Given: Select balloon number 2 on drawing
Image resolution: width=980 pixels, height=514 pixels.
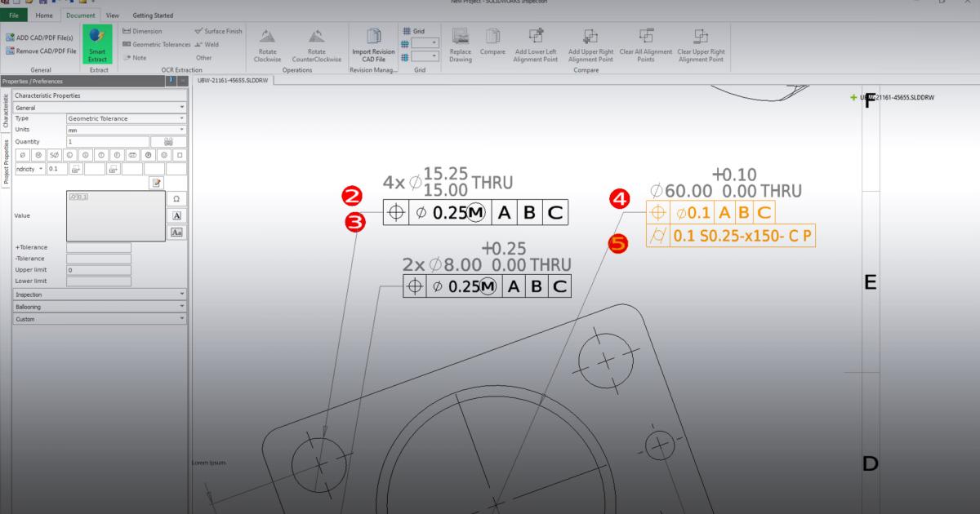Looking at the screenshot, I should 352,196.
